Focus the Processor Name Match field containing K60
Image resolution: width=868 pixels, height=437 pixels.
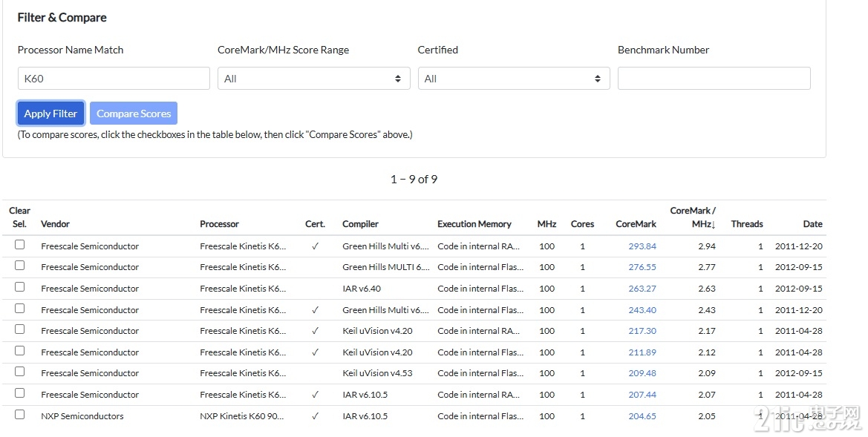114,79
